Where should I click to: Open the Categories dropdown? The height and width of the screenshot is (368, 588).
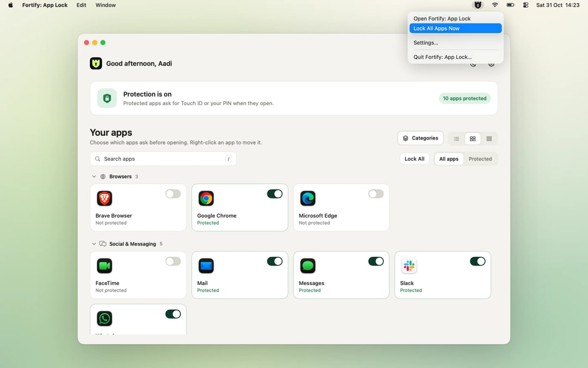coord(420,138)
